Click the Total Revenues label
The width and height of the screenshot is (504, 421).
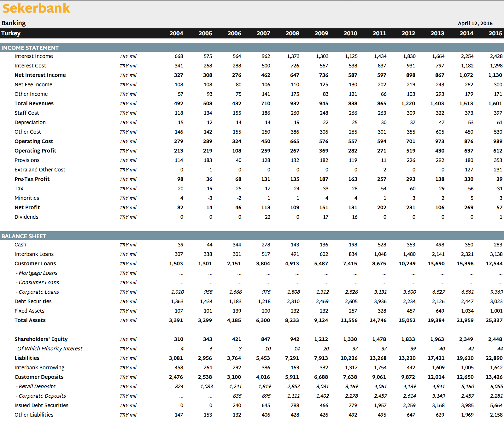pyautogui.click(x=34, y=103)
